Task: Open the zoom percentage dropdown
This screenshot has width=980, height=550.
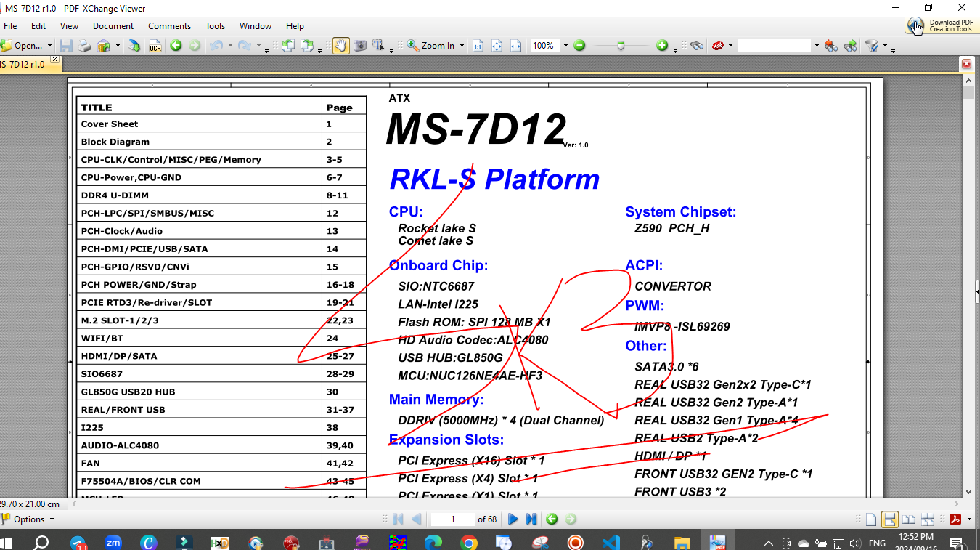Action: tap(565, 46)
